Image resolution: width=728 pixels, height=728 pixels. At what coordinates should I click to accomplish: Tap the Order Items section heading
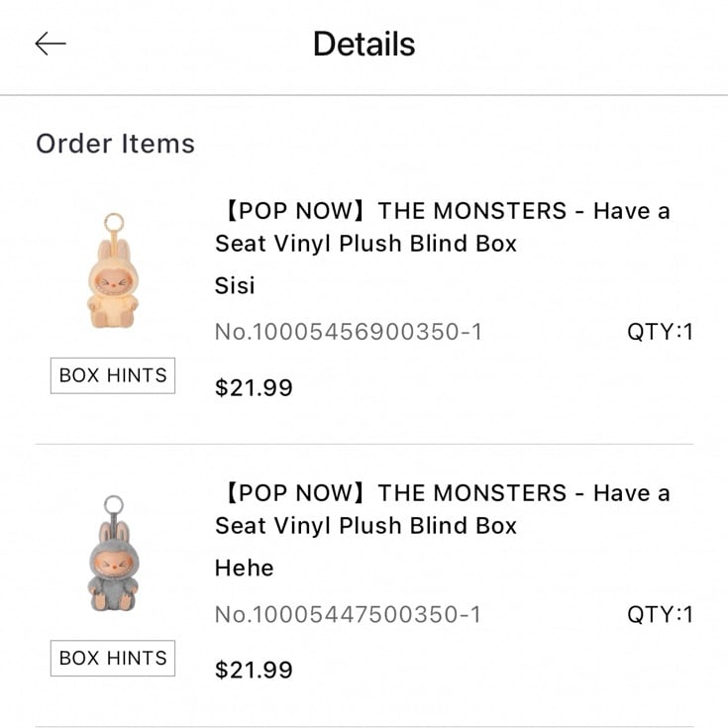pyautogui.click(x=116, y=144)
